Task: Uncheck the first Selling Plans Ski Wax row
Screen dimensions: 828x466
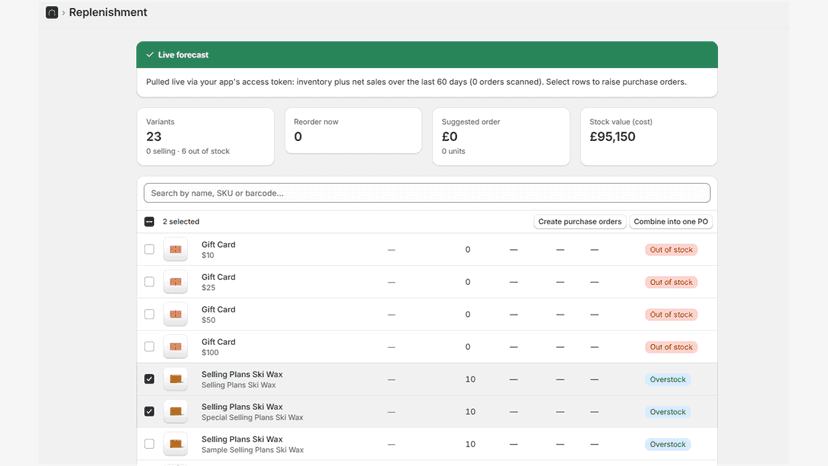Action: tap(149, 379)
